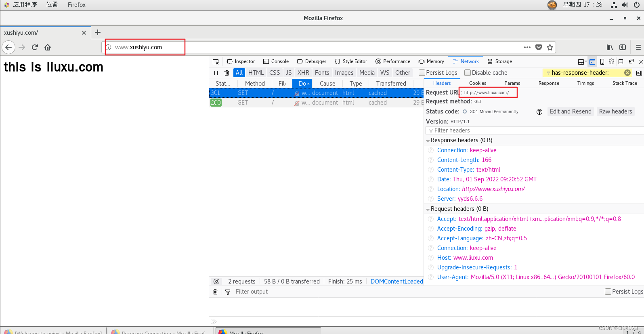Open devtools in a separate window
This screenshot has width=644, height=334.
(x=631, y=61)
